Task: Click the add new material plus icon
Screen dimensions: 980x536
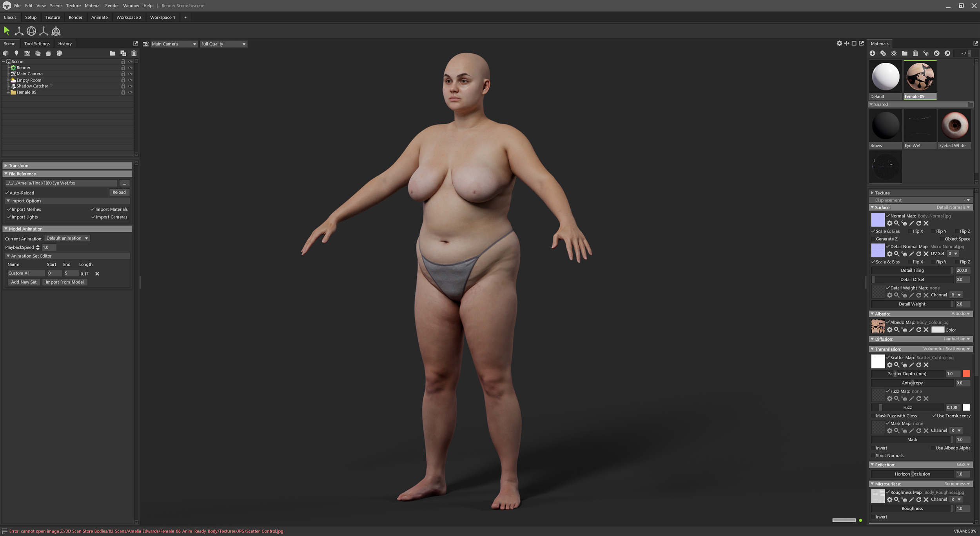Action: tap(872, 53)
